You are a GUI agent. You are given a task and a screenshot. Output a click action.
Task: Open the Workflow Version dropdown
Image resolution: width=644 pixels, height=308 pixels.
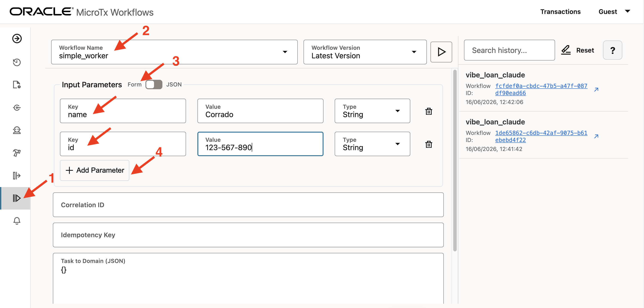(x=365, y=52)
